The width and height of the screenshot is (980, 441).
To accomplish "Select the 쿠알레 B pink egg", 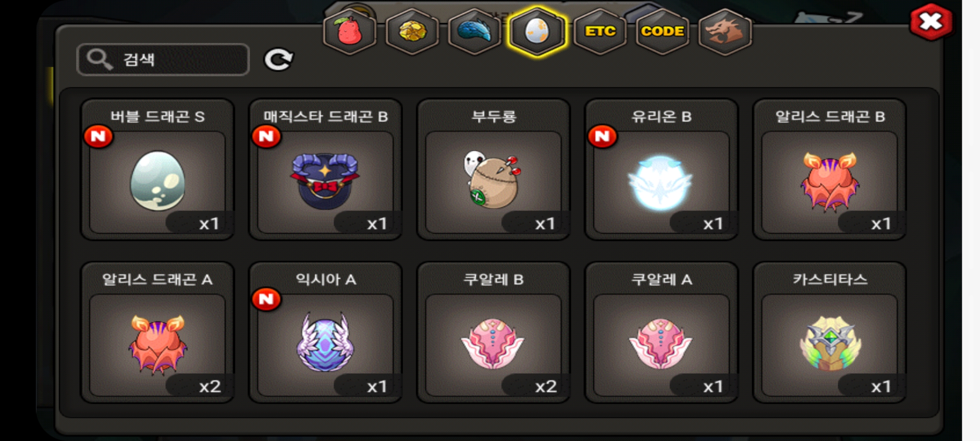I will [x=493, y=332].
